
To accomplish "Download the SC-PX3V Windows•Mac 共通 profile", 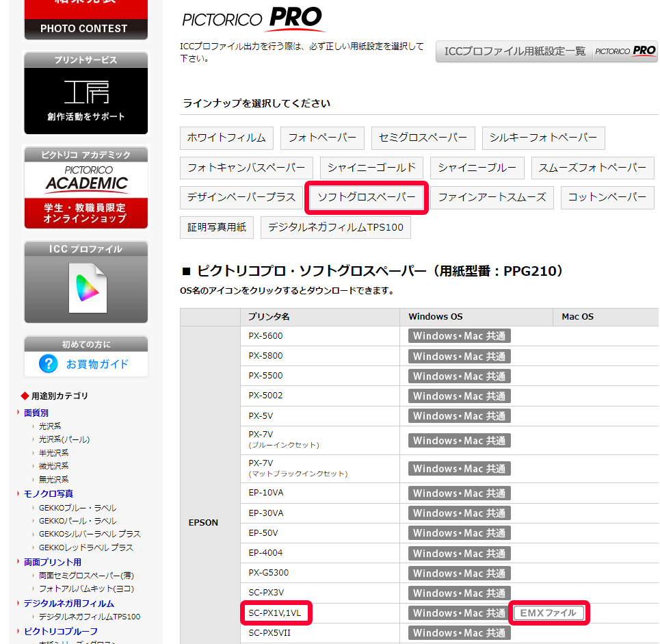I will [x=459, y=593].
